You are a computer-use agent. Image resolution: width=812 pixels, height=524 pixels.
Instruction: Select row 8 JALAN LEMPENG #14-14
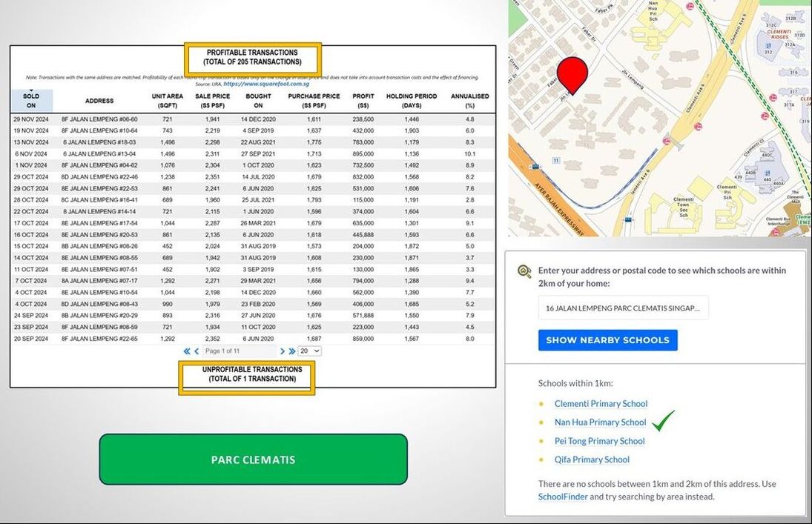253,211
